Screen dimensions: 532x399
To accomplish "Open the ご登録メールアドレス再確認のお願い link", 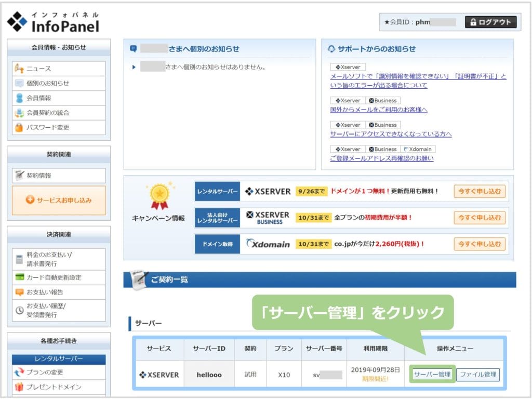I will tap(382, 158).
